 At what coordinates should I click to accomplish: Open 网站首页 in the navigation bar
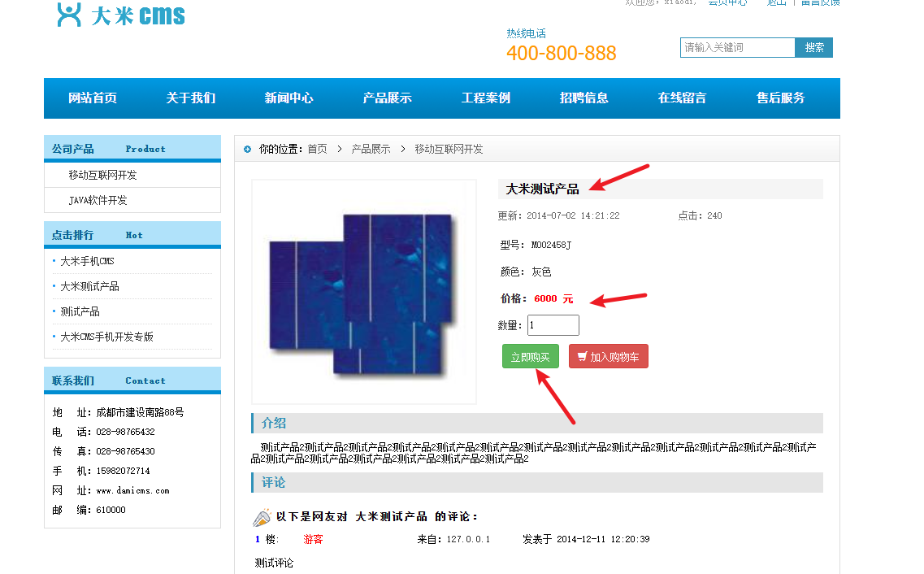click(93, 98)
